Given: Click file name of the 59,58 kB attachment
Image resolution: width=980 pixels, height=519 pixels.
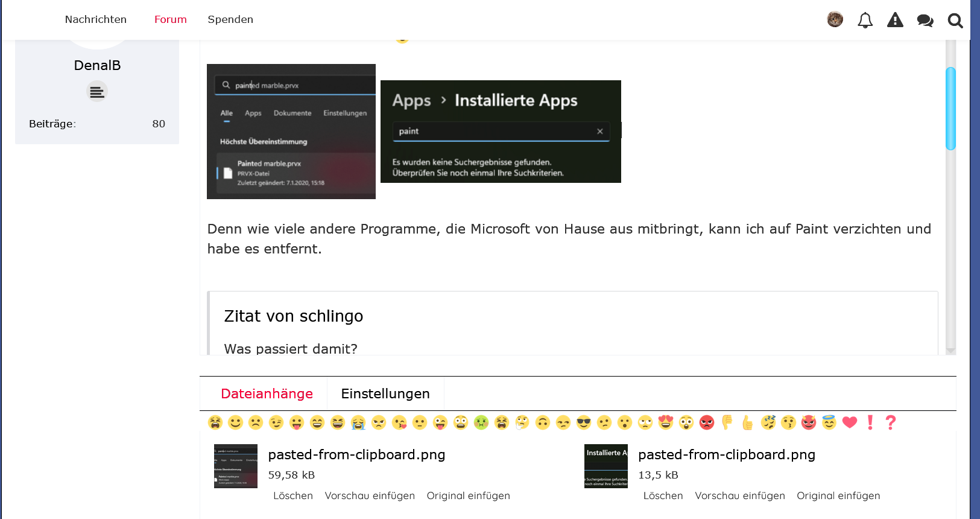Looking at the screenshot, I should point(356,454).
